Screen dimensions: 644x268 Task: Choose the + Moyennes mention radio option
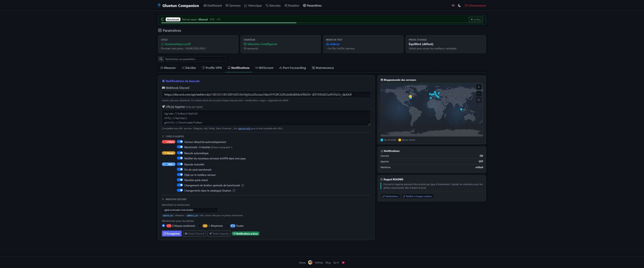click(200, 226)
